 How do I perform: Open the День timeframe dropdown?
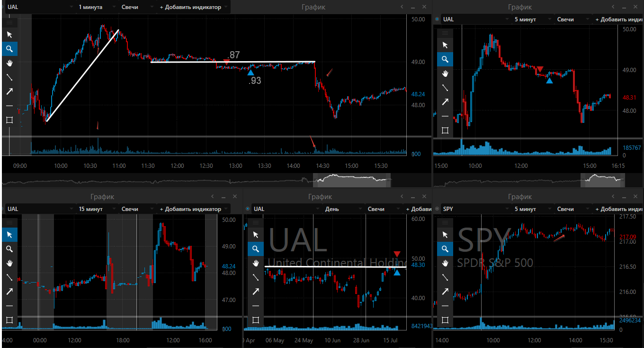tap(343, 209)
